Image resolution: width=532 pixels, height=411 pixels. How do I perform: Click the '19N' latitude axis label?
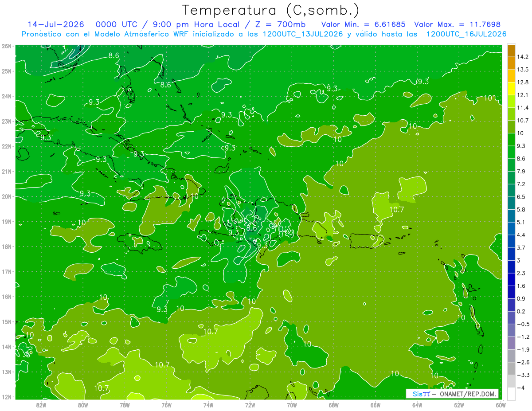point(6,222)
